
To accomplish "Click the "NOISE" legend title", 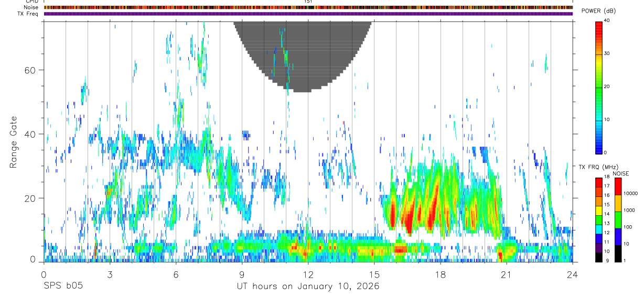I will click(x=621, y=174).
